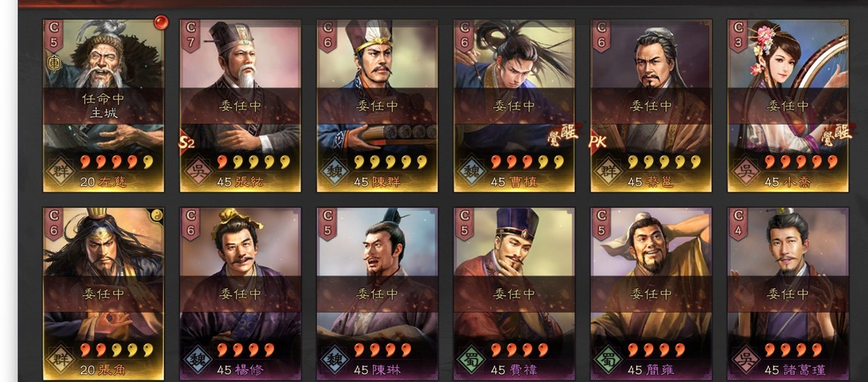Click the 覺醒 awakening badge on 小喬's card
The image size is (868, 382).
point(836,134)
